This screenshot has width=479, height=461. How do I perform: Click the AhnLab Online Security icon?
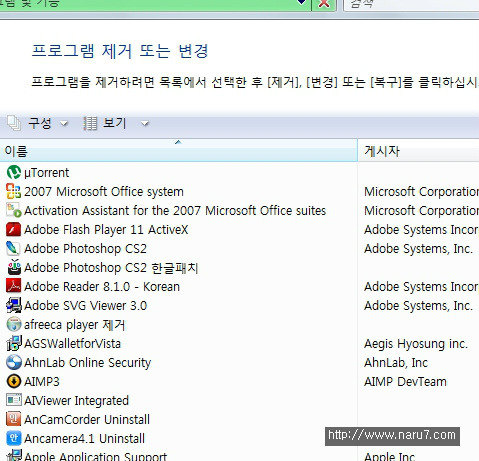coord(14,362)
